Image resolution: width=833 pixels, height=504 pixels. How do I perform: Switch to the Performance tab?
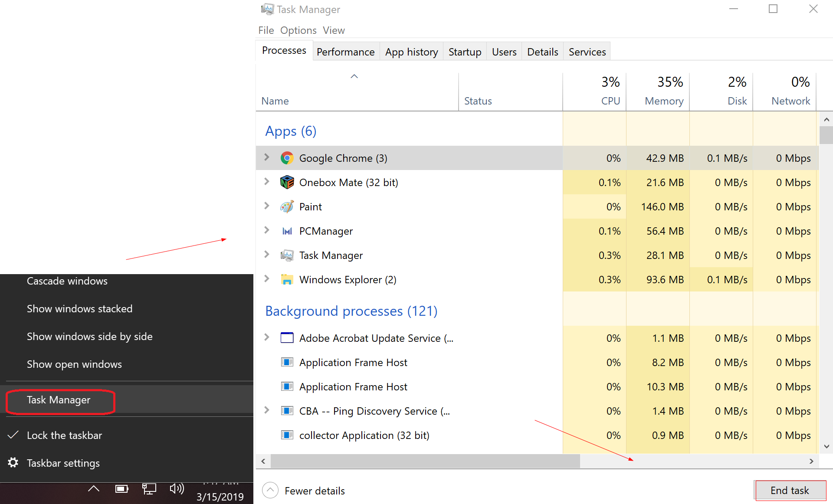coord(345,52)
